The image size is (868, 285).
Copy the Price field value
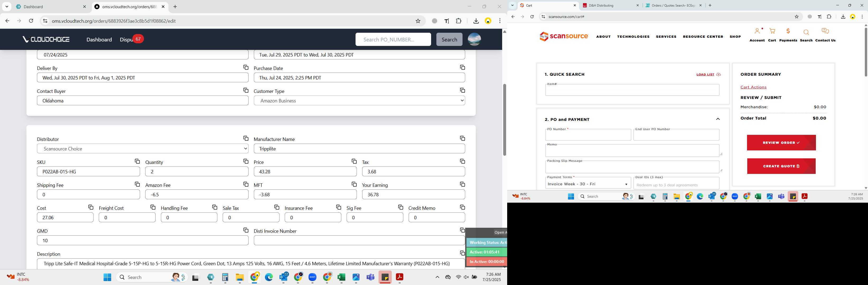pos(354,161)
